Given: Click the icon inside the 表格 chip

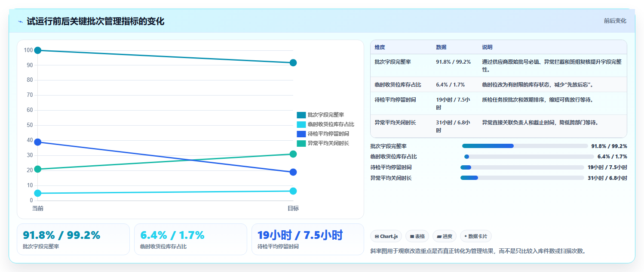Looking at the screenshot, I should 412,236.
